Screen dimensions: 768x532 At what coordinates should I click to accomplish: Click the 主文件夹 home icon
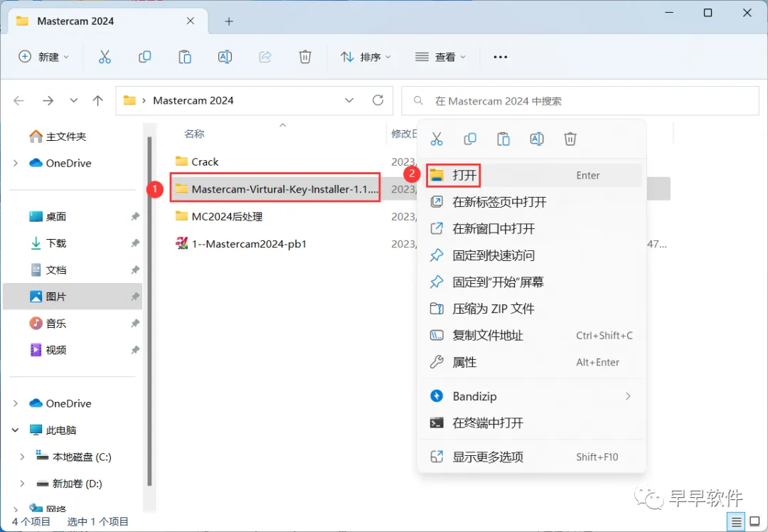point(36,136)
